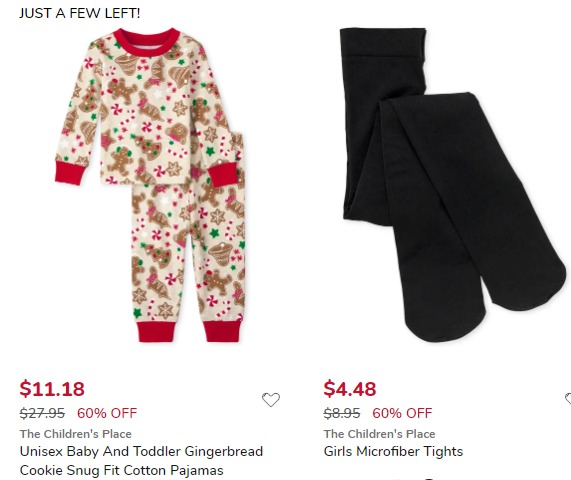Open Unisex Baby And Toddler Gingerbread Pajamas title

click(x=141, y=461)
